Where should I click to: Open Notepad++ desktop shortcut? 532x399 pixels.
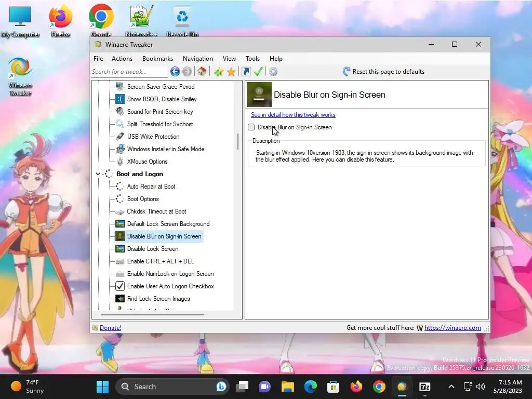(x=141, y=20)
